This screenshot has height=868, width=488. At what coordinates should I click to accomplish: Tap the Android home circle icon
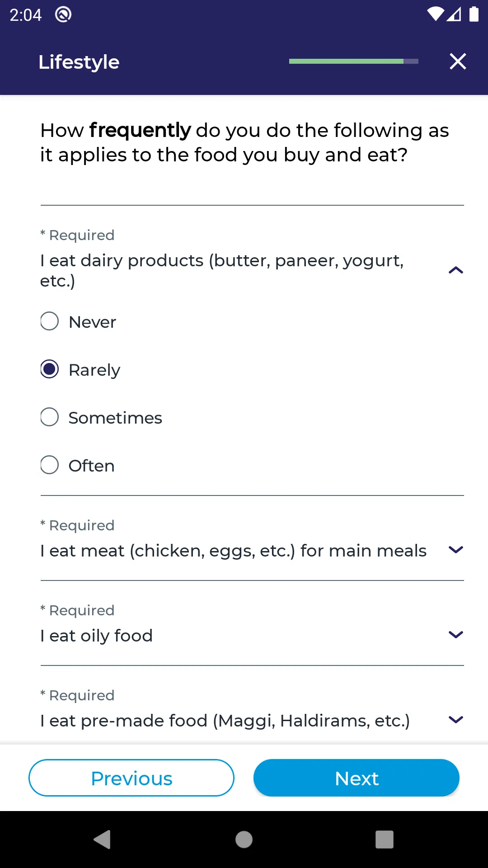pos(244,840)
